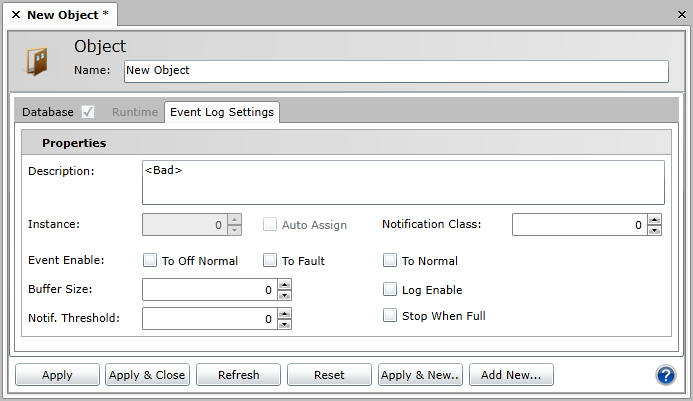Click the blue help question mark icon

(666, 375)
